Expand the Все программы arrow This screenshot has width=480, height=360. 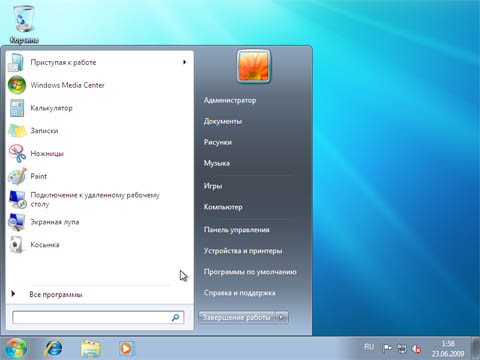[x=13, y=294]
